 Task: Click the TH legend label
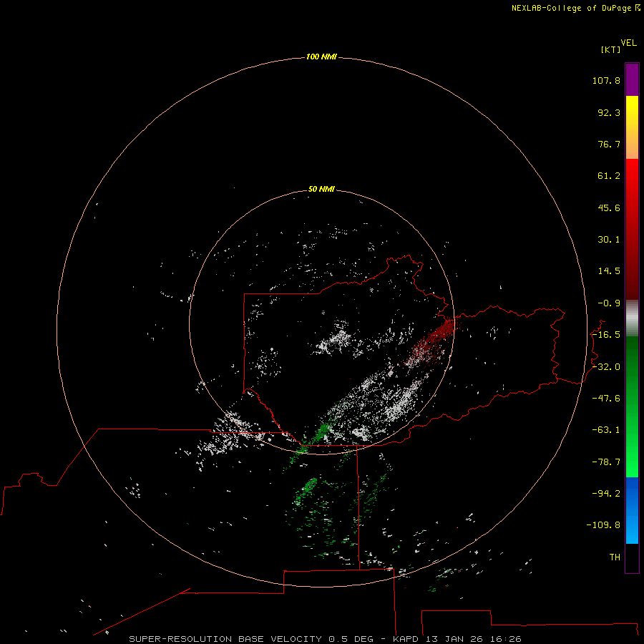click(x=615, y=557)
